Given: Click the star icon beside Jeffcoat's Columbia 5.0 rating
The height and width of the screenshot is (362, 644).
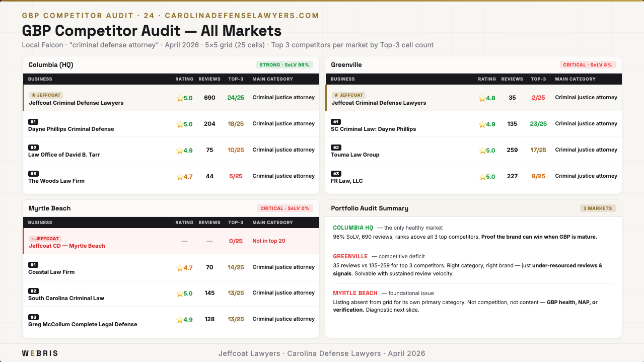Looking at the screenshot, I should (x=180, y=98).
